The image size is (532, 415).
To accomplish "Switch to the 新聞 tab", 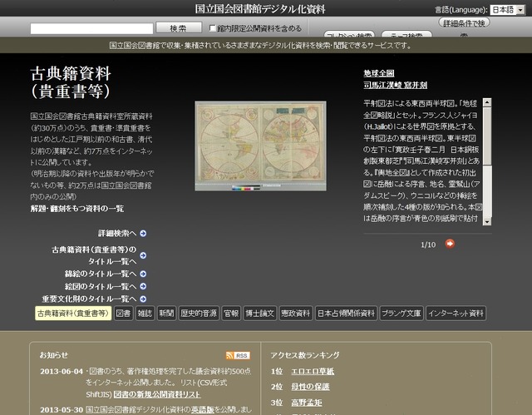I will click(x=166, y=314).
